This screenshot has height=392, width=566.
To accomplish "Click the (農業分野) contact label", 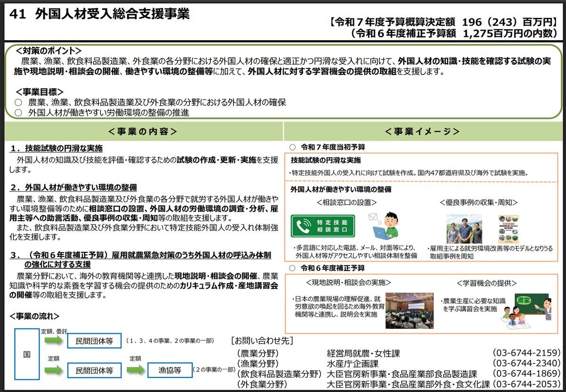I will pos(257,353).
